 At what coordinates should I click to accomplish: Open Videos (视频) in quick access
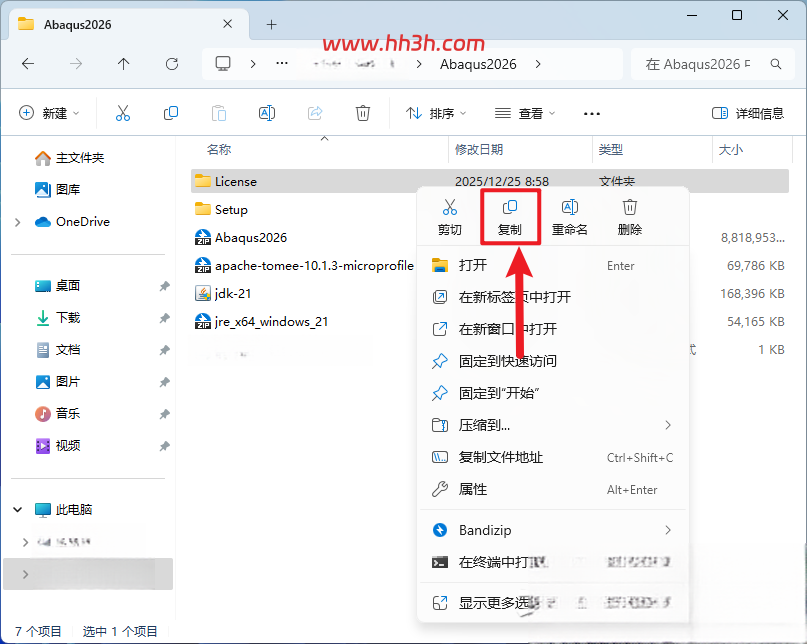(x=57, y=445)
